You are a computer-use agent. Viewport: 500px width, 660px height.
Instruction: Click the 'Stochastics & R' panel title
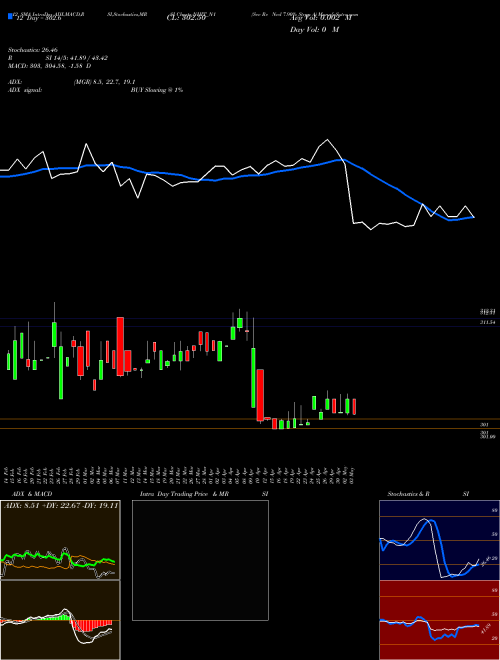pos(408,494)
